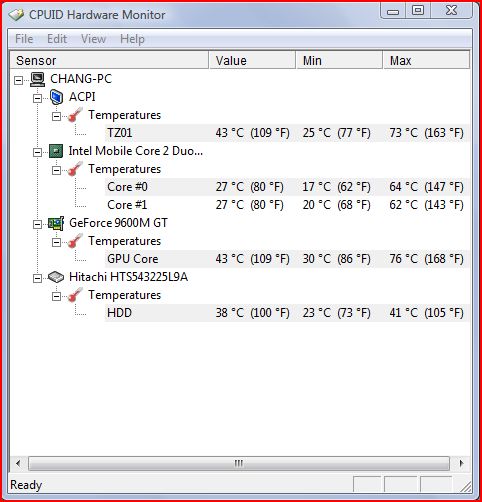Collapse the ACPI tree node
The height and width of the screenshot is (502, 482).
(38, 98)
